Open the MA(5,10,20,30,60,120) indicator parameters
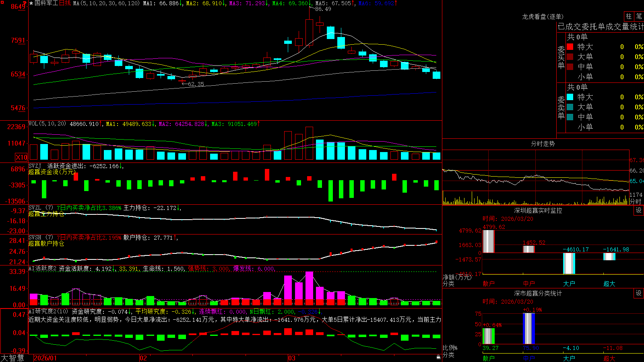The image size is (644, 362). point(106,3)
